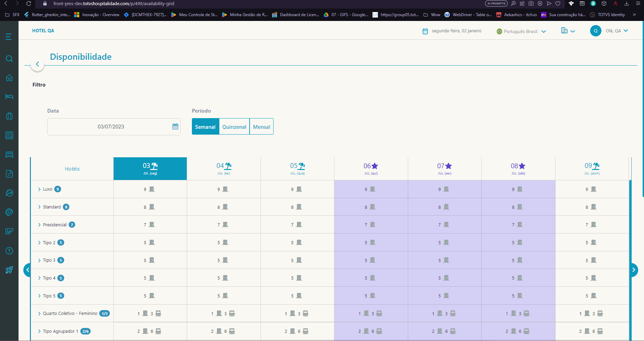Go back with Disponibilidade back arrow

click(37, 64)
